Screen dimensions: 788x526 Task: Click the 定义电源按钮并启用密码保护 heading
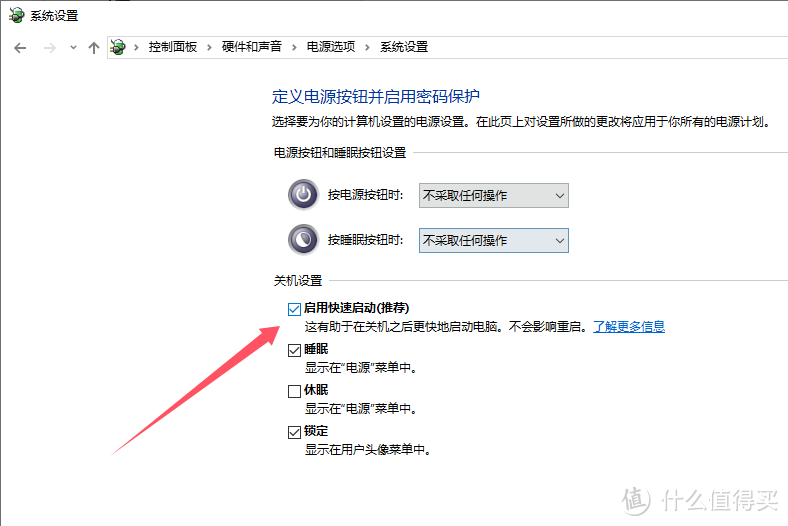pos(376,96)
